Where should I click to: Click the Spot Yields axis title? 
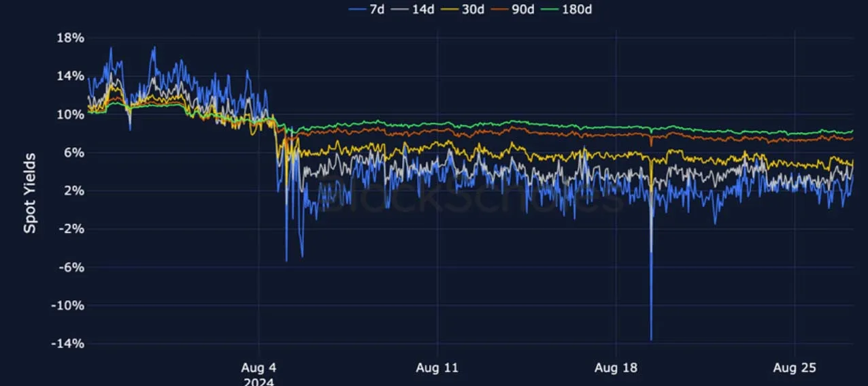click(x=30, y=193)
